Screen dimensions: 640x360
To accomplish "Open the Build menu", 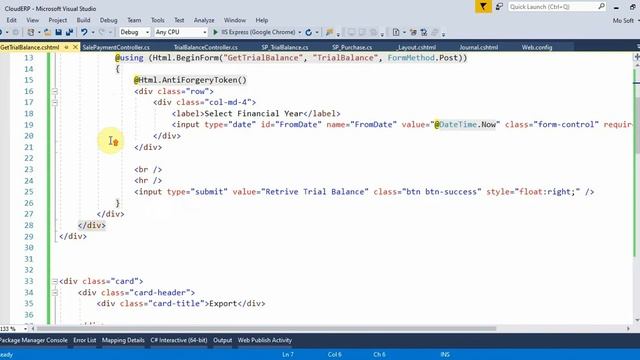I will [83, 20].
